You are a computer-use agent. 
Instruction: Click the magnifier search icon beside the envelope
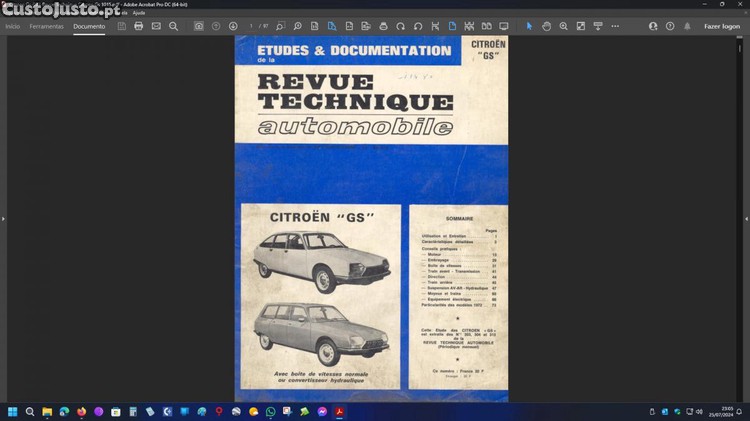[x=173, y=26]
